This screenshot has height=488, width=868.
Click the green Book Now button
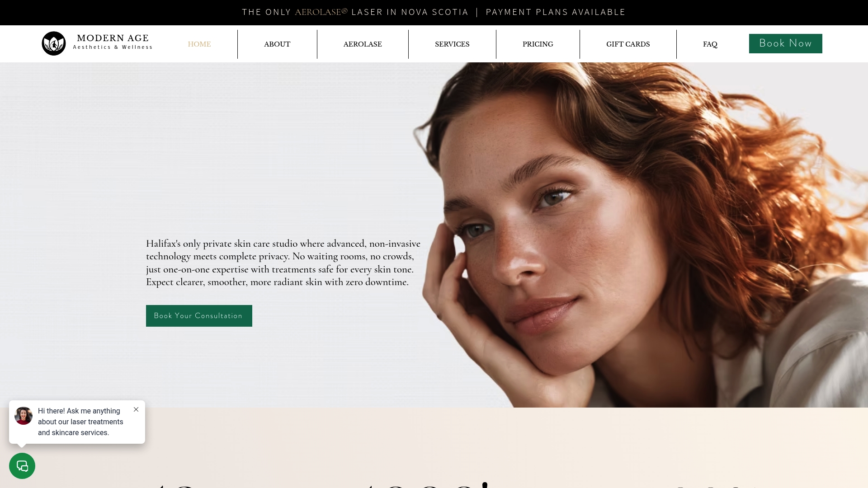786,43
